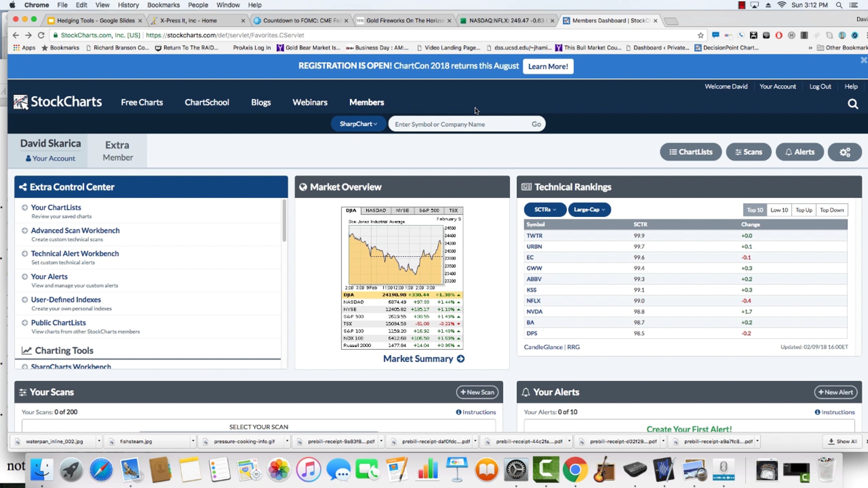The height and width of the screenshot is (488, 868).
Task: Switch rankings to Low 10
Action: (x=779, y=210)
